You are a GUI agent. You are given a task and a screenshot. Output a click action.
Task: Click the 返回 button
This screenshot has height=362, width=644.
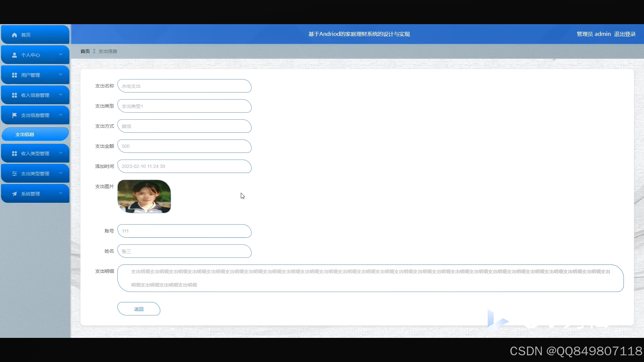tap(139, 309)
